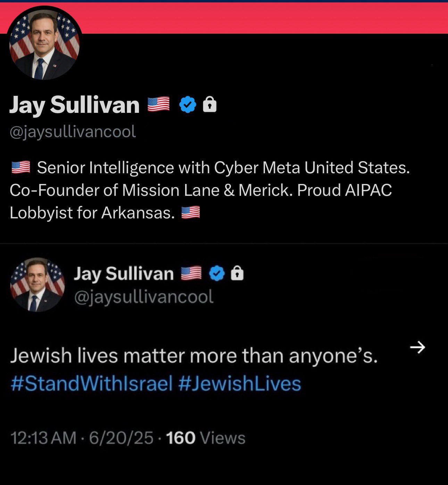Open the #StandWithIsrael hashtag
Viewport: 448px width, 485px height.
pyautogui.click(x=92, y=384)
